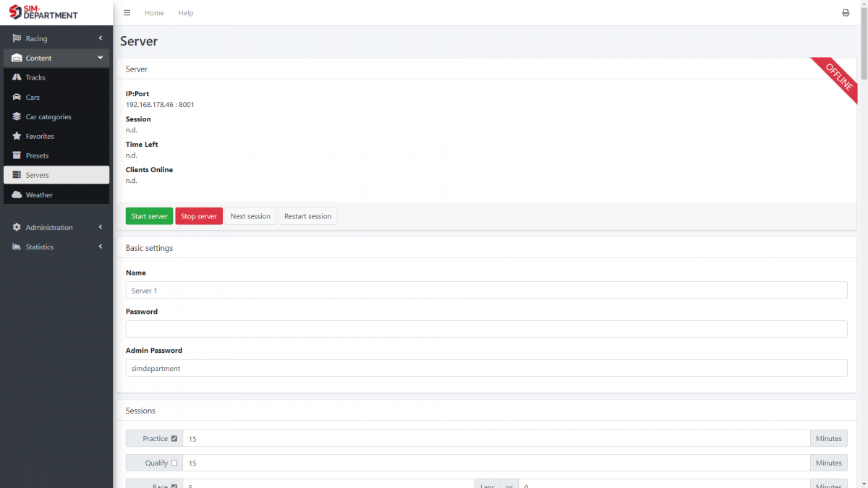Open Tracks via its road icon
This screenshot has width=868, height=488.
pyautogui.click(x=17, y=77)
